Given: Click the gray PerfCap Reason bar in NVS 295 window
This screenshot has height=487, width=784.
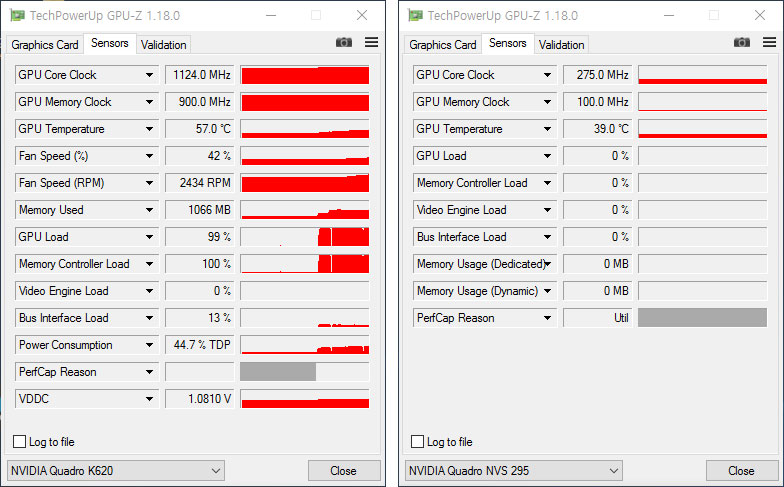Looking at the screenshot, I should [x=702, y=318].
